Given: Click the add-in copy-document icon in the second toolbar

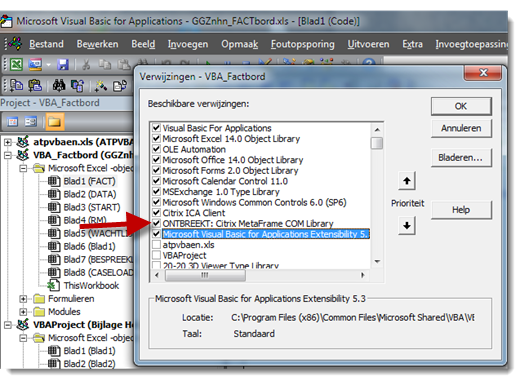Looking at the screenshot, I should click(x=16, y=85).
